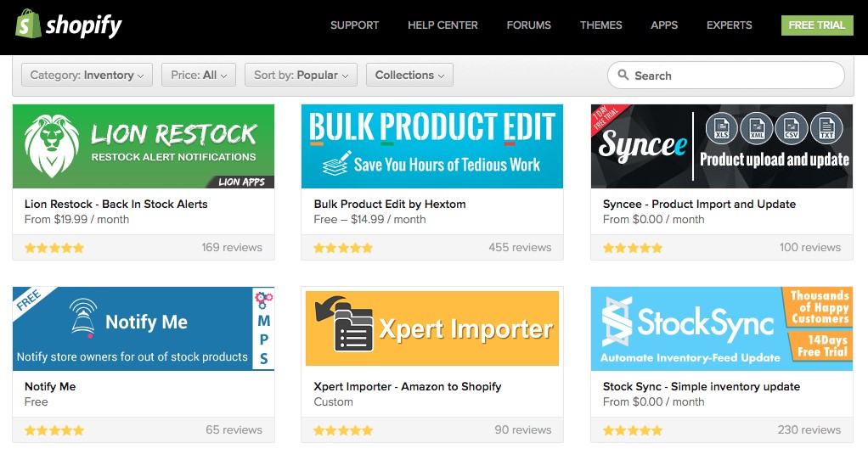
Task: Open EXPERTS in the header menu
Action: click(x=729, y=25)
